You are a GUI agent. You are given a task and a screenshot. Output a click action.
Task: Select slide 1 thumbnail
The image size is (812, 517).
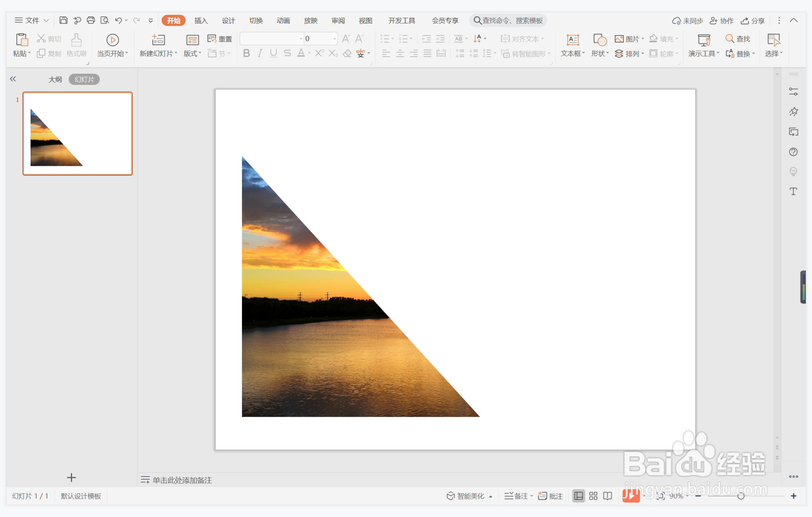click(77, 134)
